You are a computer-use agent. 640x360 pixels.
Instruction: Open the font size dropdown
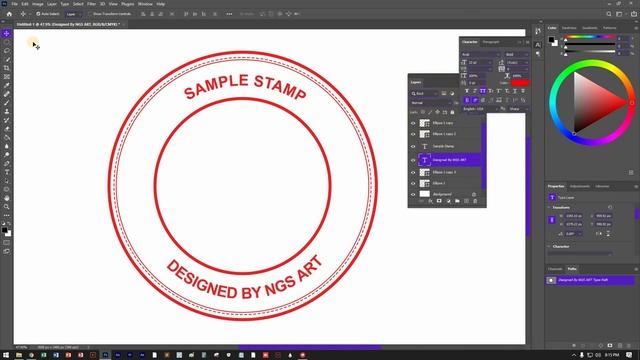click(480, 62)
